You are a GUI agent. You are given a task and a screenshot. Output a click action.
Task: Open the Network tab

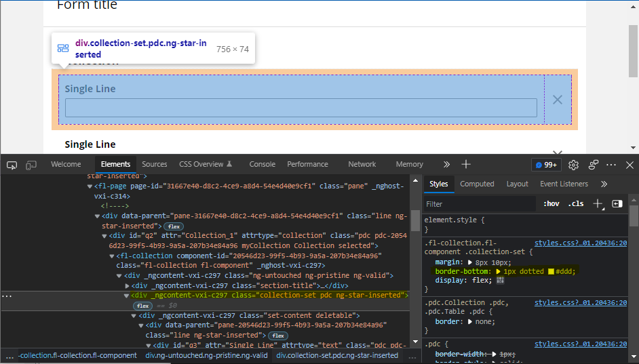(x=362, y=165)
